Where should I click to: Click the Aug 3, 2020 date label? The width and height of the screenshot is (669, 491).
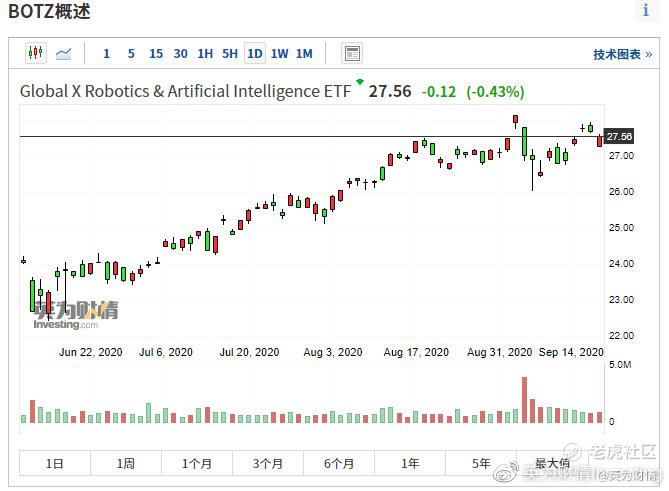[x=333, y=352]
